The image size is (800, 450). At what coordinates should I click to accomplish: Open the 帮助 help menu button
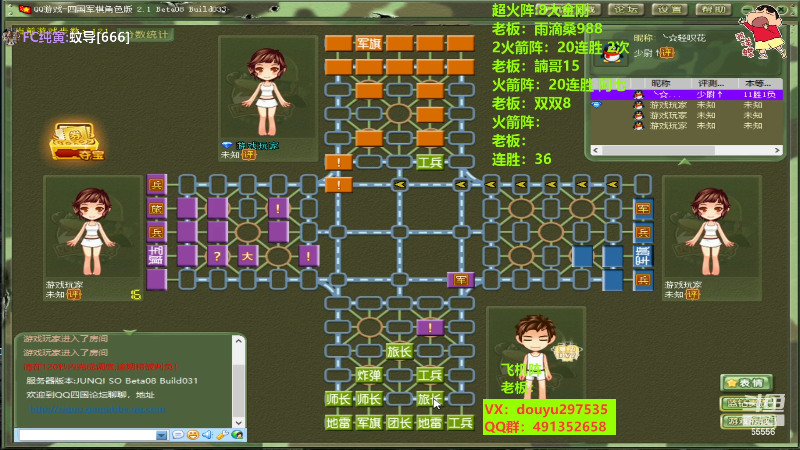[713, 9]
